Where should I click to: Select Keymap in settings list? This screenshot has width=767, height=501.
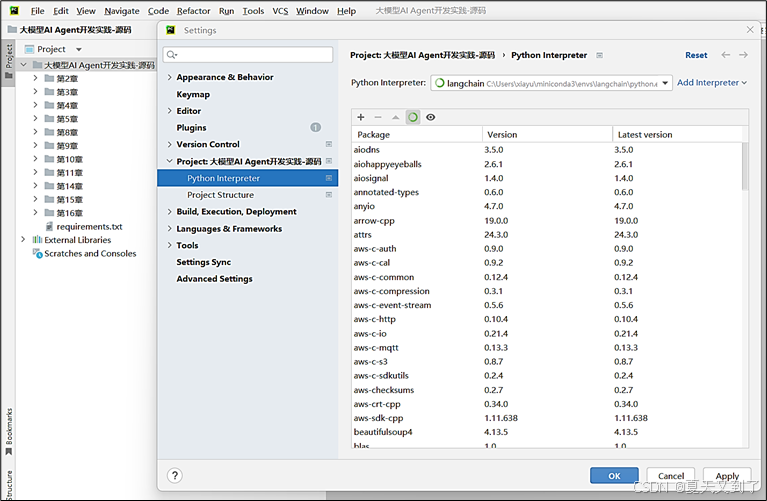click(193, 94)
